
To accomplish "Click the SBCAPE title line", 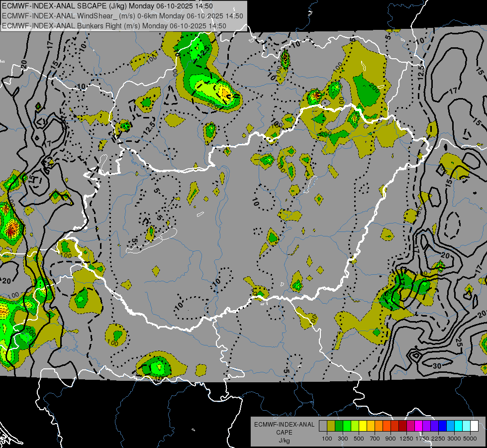I will (107, 6).
